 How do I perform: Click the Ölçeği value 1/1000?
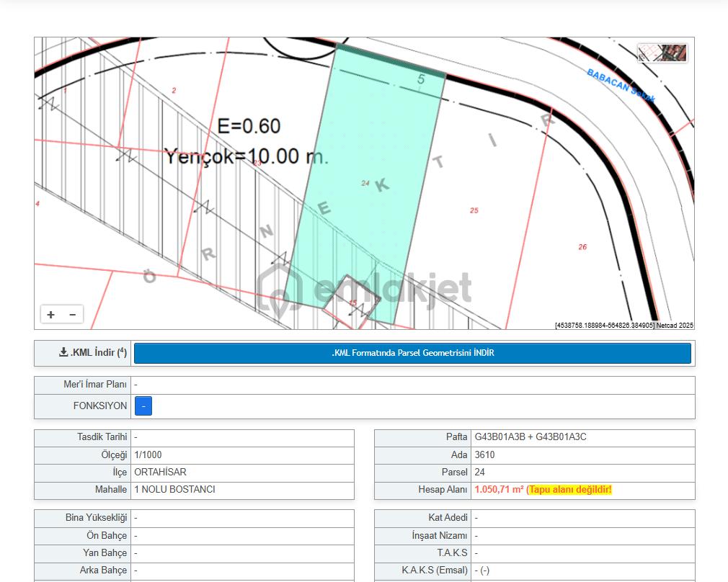click(x=148, y=455)
